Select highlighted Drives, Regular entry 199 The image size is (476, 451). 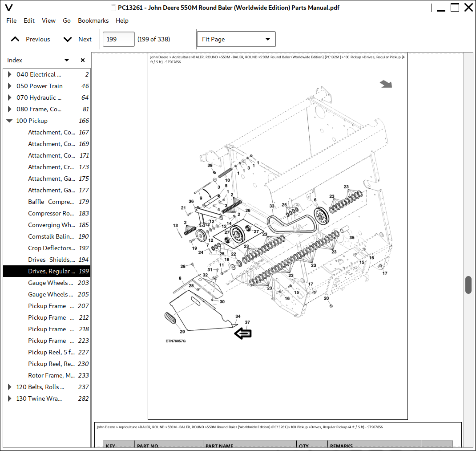click(x=47, y=271)
